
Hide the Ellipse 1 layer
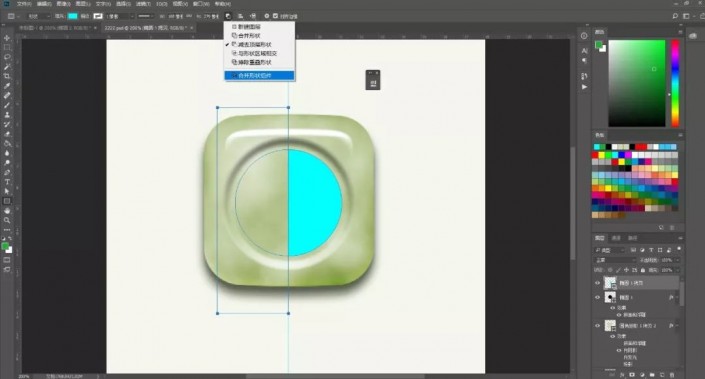pos(598,297)
